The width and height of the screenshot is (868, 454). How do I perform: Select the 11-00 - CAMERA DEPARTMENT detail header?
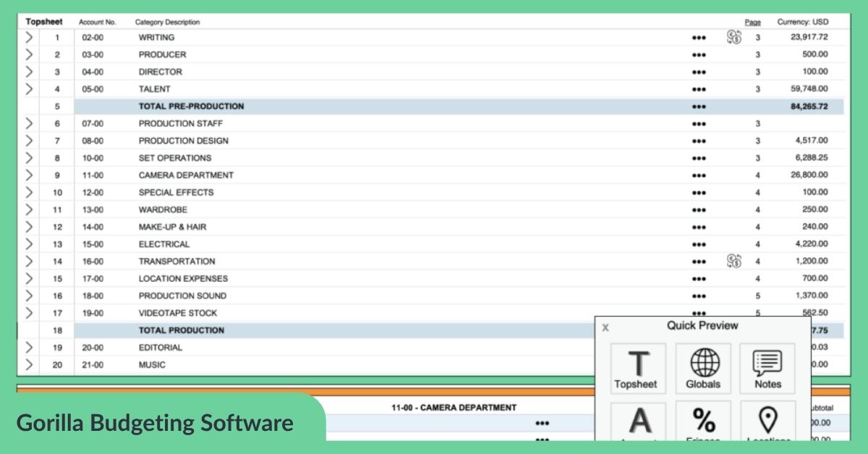454,408
